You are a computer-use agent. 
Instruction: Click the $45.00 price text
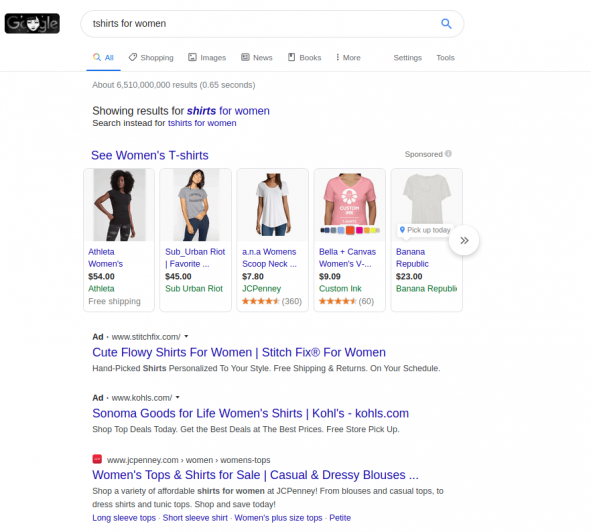[x=178, y=276]
